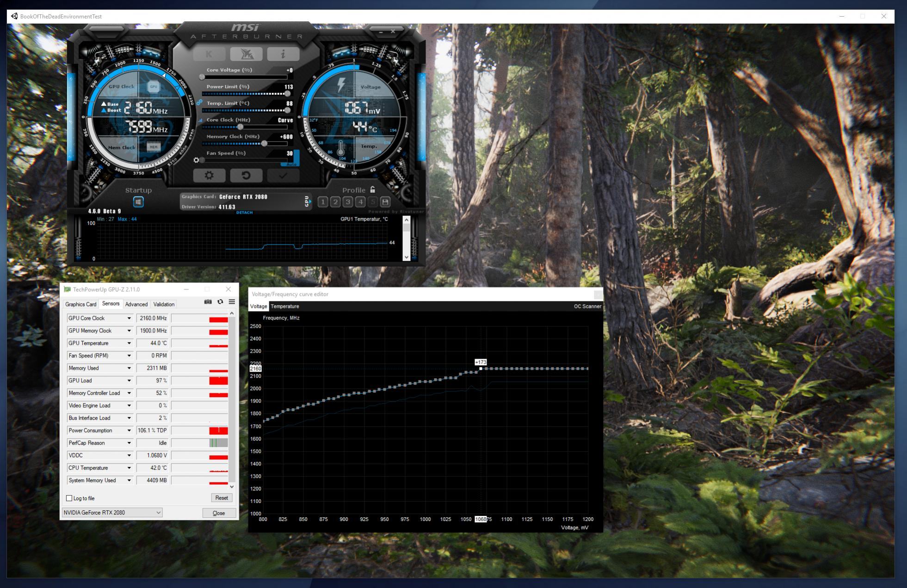The width and height of the screenshot is (907, 588).
Task: Toggle the link between power and temp limits
Action: (199, 102)
